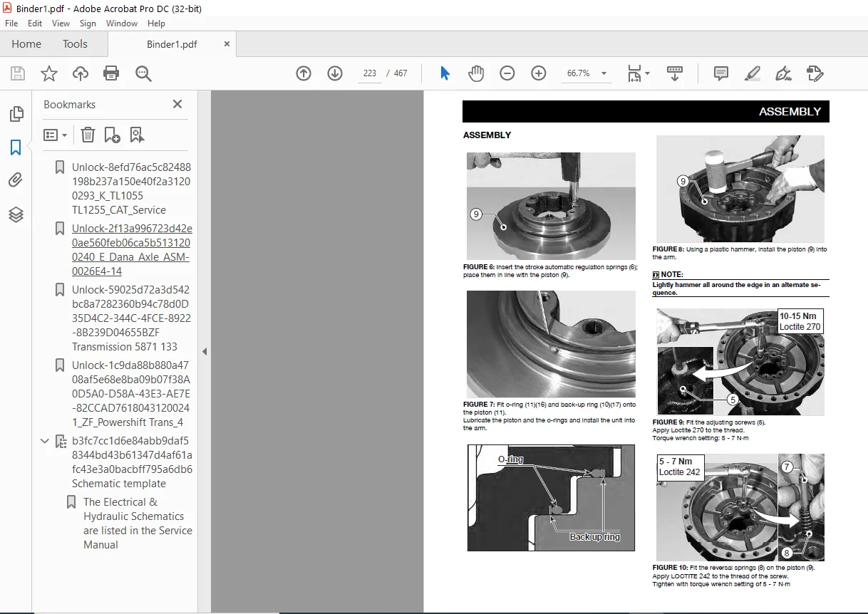Click the Figure 6 piston springs photo
The height and width of the screenshot is (614, 868).
pyautogui.click(x=551, y=206)
